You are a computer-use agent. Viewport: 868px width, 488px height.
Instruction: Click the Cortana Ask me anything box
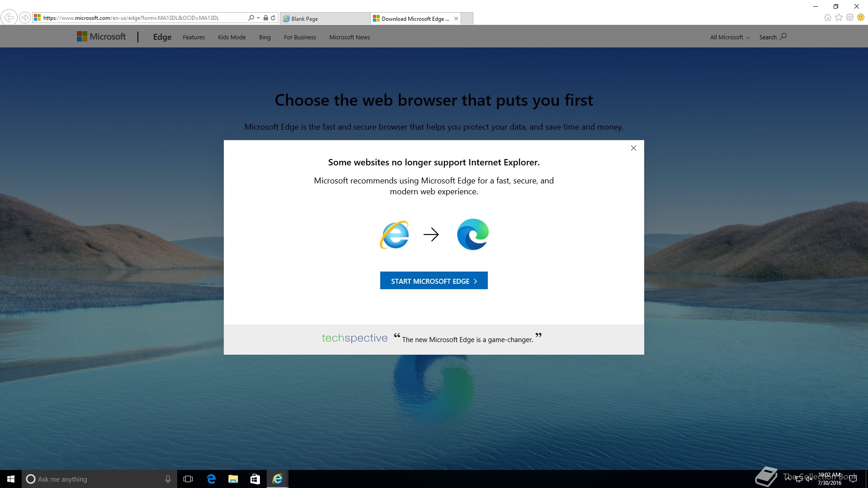(x=99, y=479)
